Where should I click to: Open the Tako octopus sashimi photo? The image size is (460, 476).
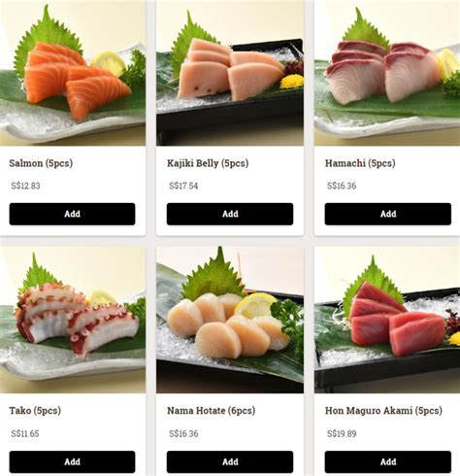(x=73, y=320)
